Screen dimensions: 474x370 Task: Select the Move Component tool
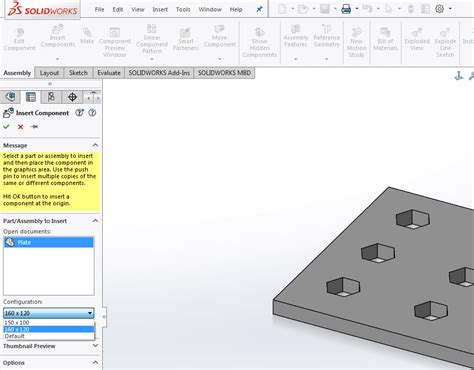[x=220, y=36]
